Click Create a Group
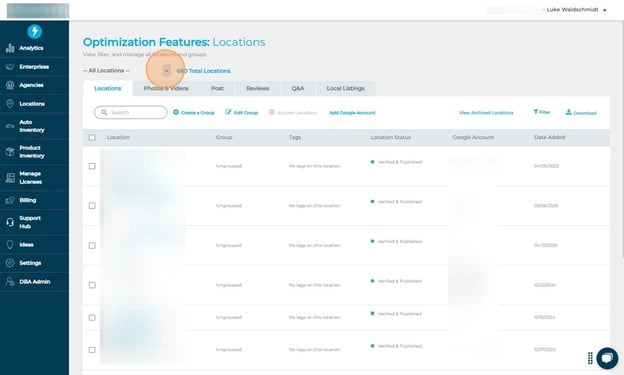 [x=194, y=113]
